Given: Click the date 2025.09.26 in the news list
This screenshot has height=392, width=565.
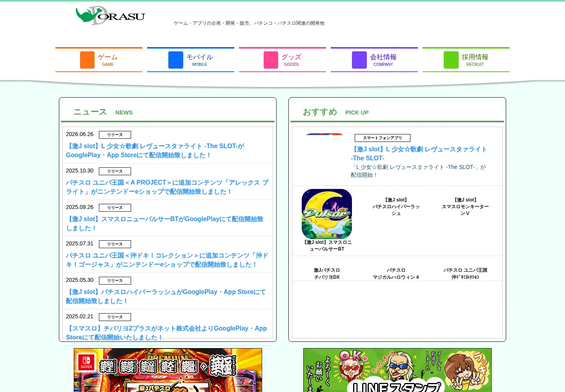Looking at the screenshot, I should click(x=80, y=207).
